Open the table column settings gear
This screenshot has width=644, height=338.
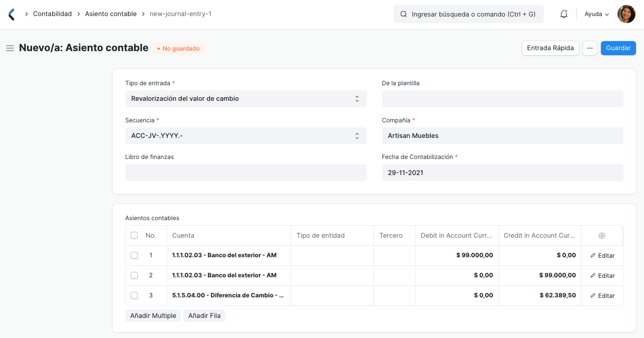pos(602,236)
